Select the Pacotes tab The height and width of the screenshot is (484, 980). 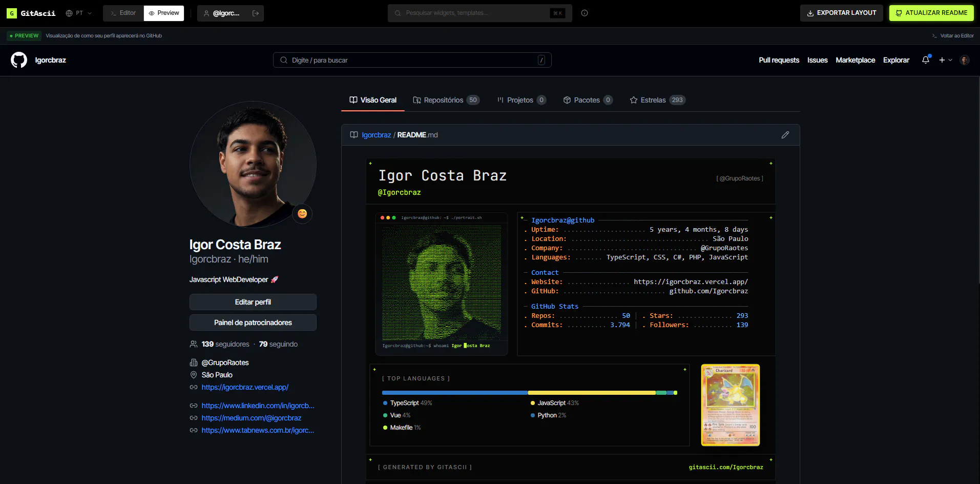click(x=588, y=100)
